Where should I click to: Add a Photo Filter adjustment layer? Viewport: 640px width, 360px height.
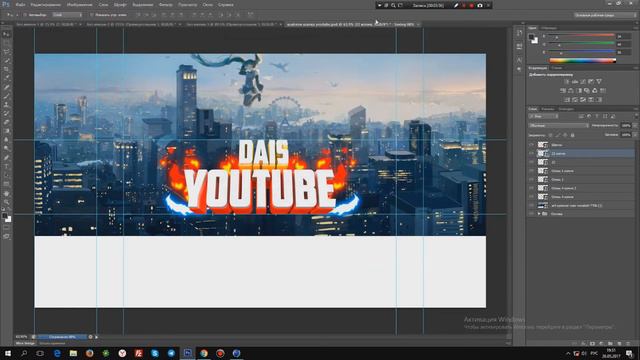click(587, 91)
